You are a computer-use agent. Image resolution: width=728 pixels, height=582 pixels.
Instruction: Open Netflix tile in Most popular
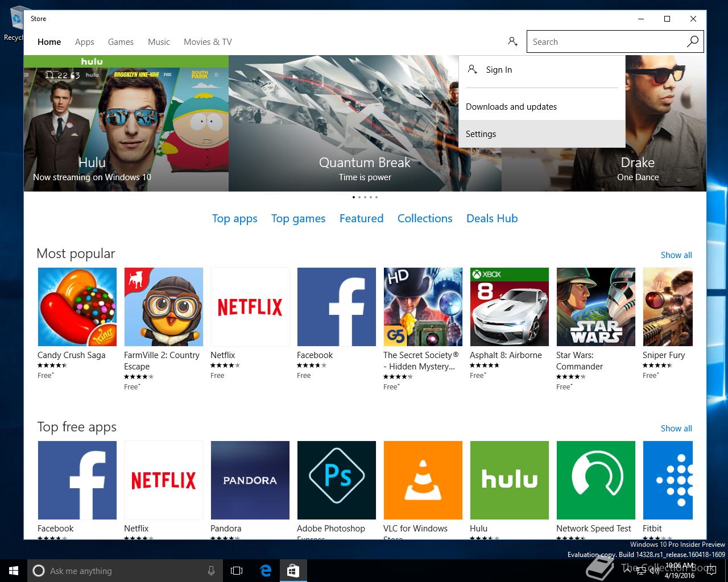coord(250,307)
